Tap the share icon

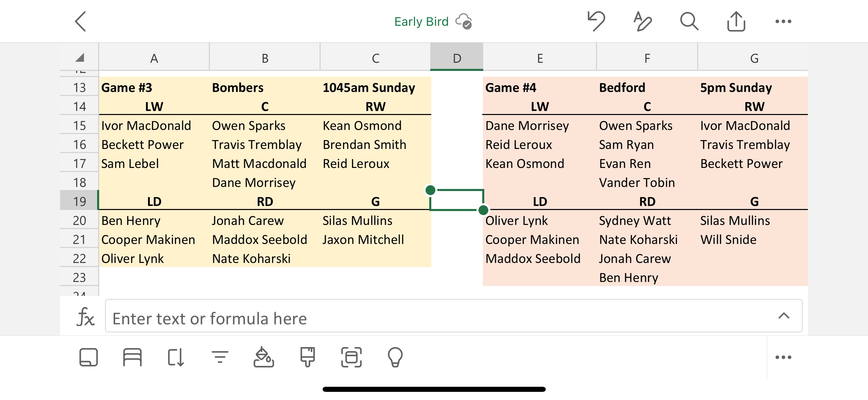(736, 21)
